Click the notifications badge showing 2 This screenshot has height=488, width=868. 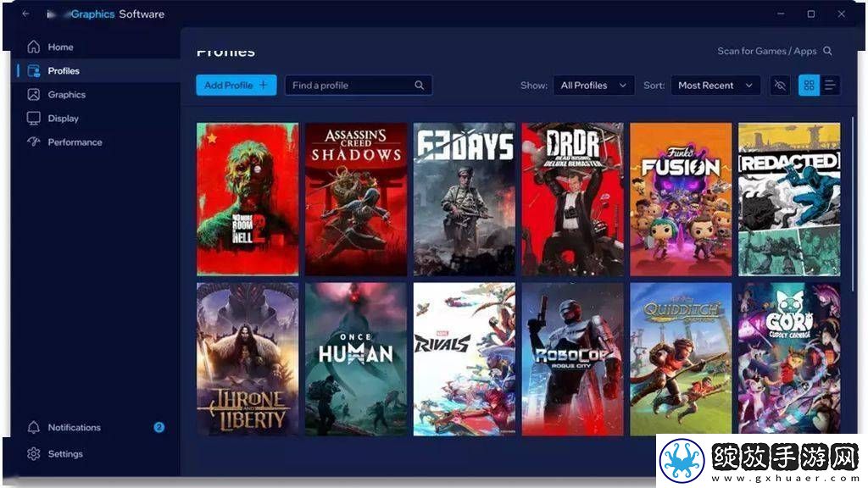pyautogui.click(x=159, y=427)
